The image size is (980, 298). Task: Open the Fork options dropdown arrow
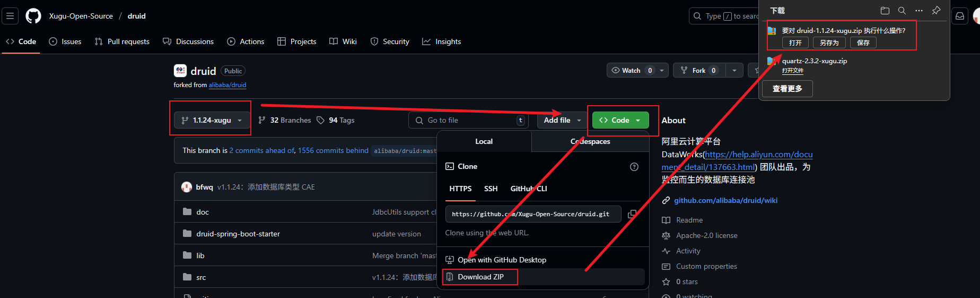click(x=734, y=71)
